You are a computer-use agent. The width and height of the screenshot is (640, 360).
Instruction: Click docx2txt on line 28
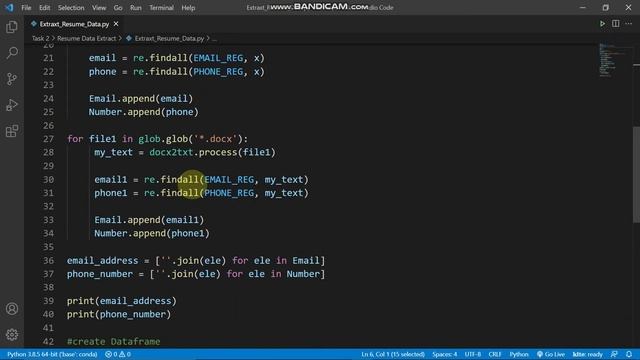coord(171,152)
